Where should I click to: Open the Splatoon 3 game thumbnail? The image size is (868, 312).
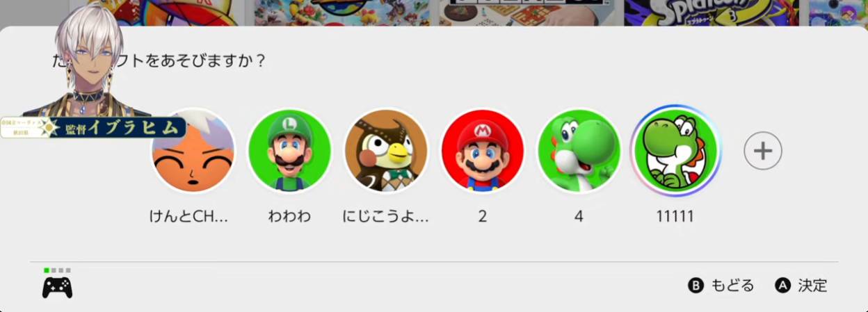pyautogui.click(x=712, y=13)
